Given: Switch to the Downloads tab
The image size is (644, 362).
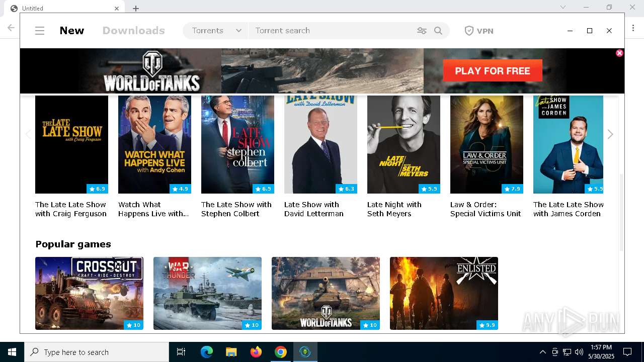Looking at the screenshot, I should click(x=133, y=31).
